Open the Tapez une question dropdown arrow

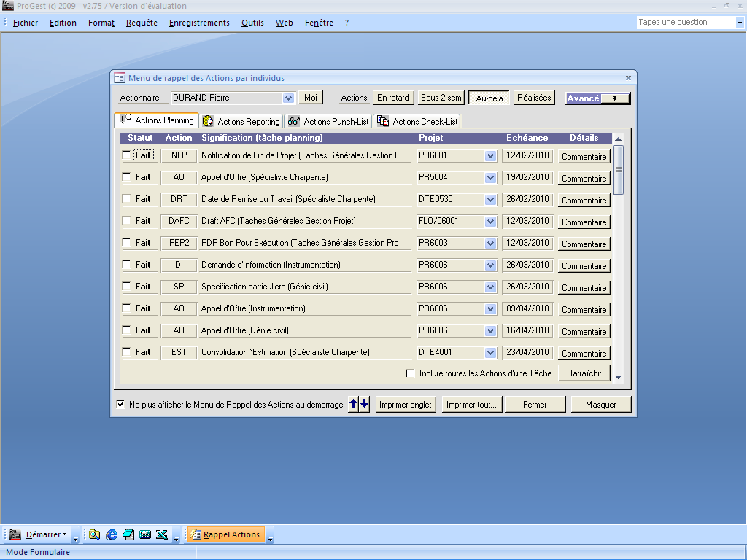[740, 23]
